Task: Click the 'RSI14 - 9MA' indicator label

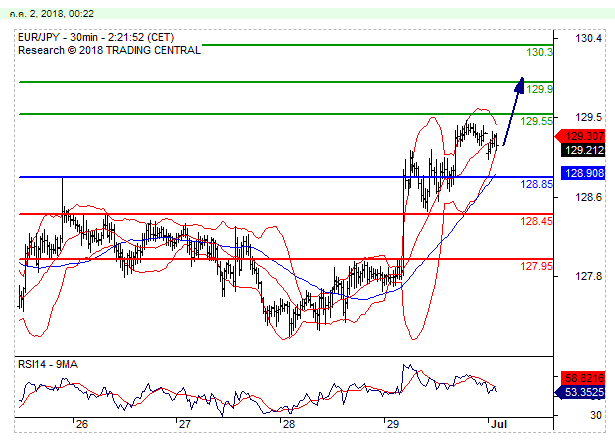Action: (48, 365)
